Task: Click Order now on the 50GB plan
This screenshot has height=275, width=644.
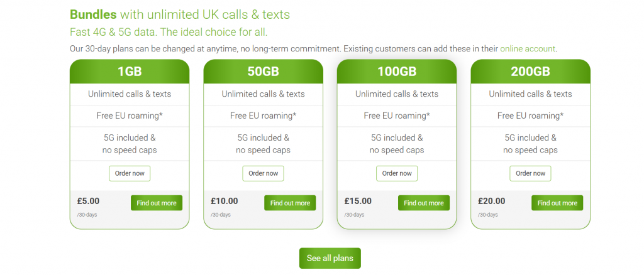Action: pos(263,173)
